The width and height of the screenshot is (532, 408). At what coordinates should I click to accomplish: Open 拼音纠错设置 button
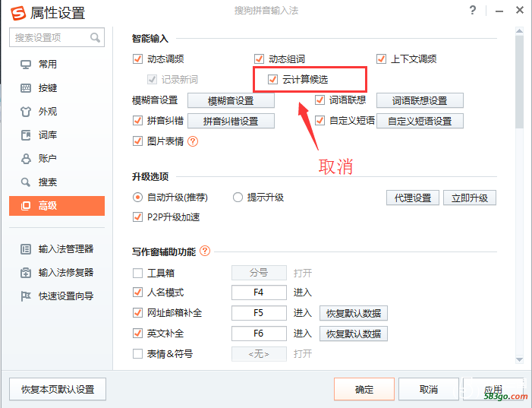click(x=231, y=121)
